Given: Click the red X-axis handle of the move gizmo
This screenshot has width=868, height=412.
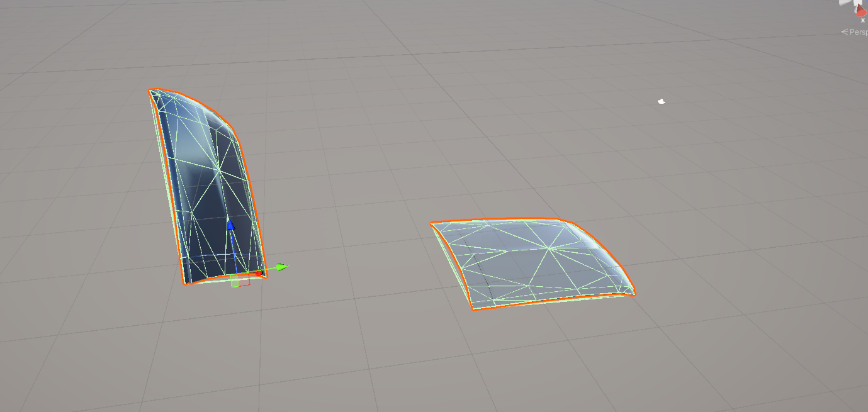Looking at the screenshot, I should [258, 273].
